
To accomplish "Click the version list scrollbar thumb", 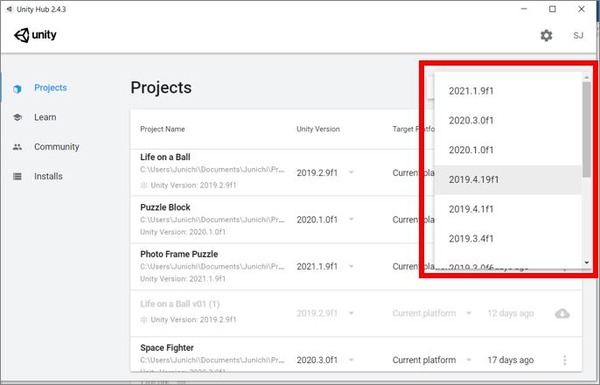I will pos(587,129).
